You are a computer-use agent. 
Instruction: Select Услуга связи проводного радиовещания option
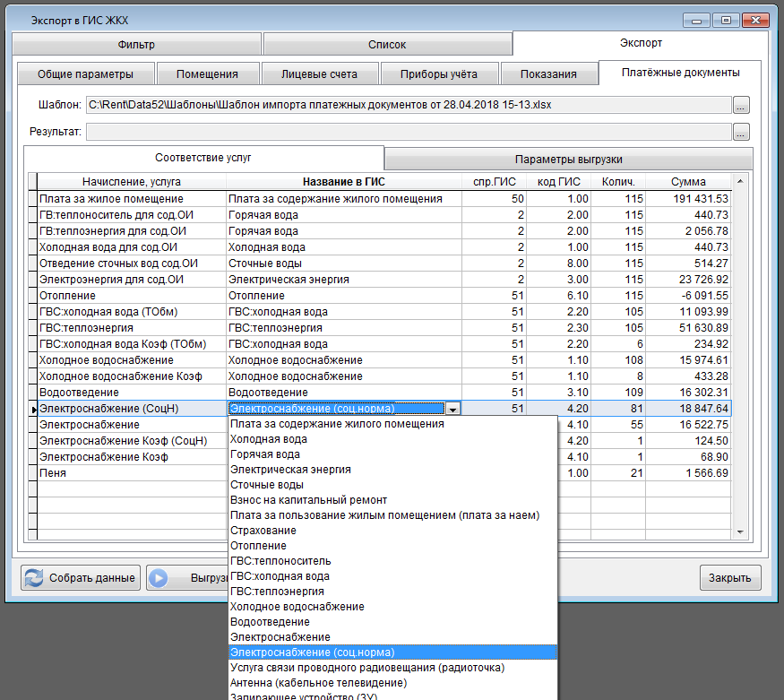(x=392, y=668)
